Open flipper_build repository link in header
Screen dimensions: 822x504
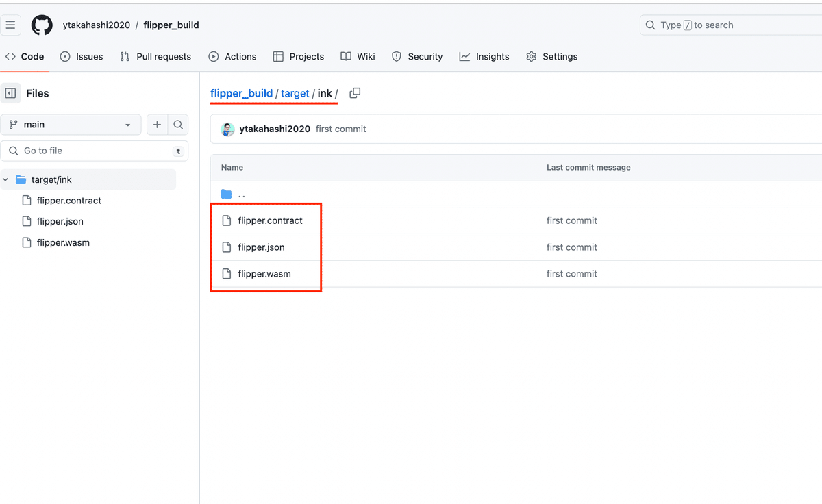171,25
